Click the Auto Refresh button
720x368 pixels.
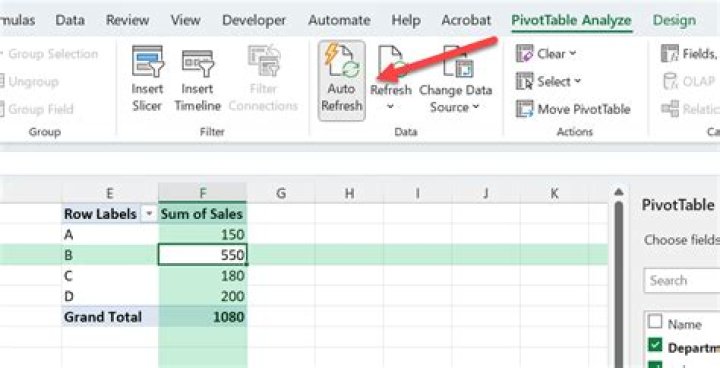[x=342, y=81]
